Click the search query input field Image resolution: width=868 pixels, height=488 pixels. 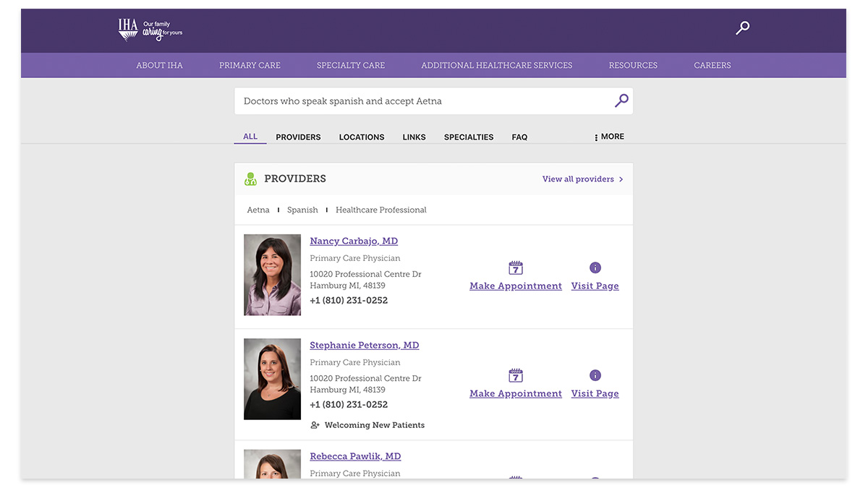[433, 101]
